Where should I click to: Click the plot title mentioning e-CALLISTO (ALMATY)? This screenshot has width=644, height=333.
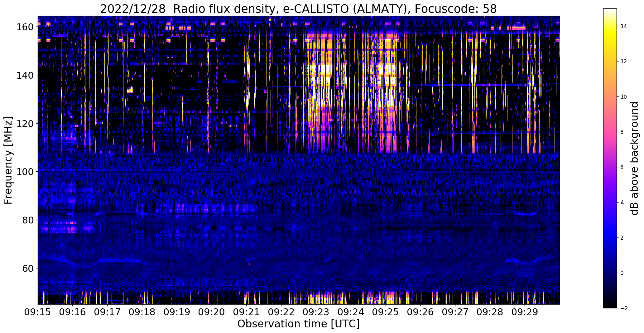pos(298,9)
